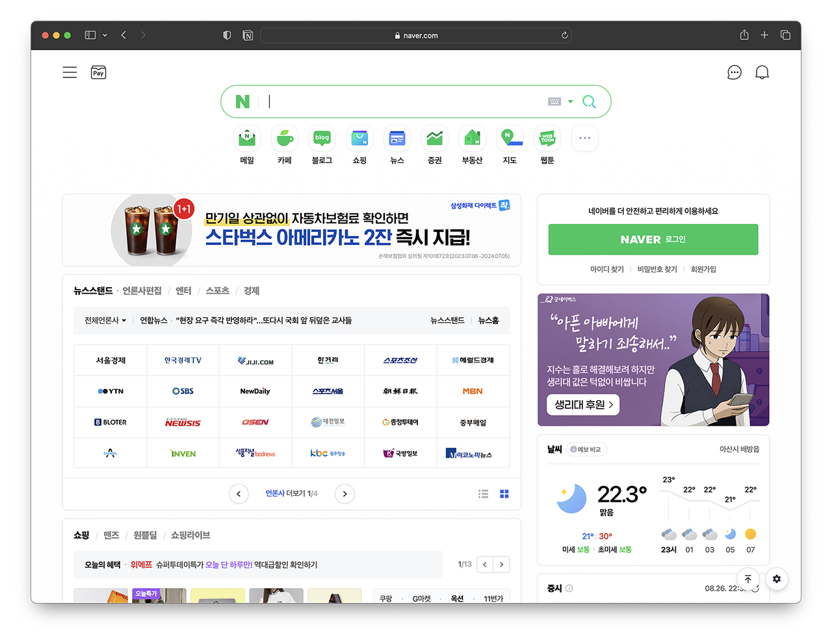Open the 비밀번호 찾기 link
832x644 pixels.
point(657,269)
